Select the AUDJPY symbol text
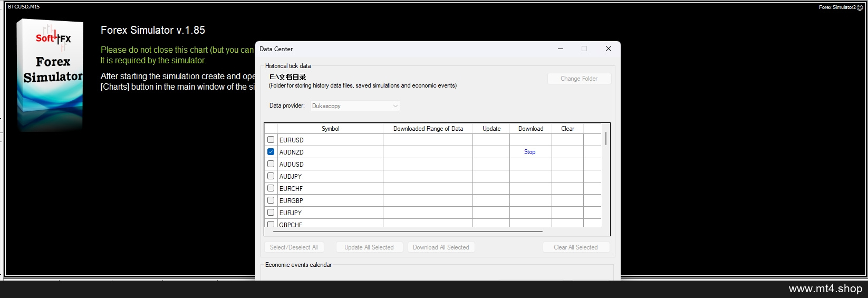 291,177
